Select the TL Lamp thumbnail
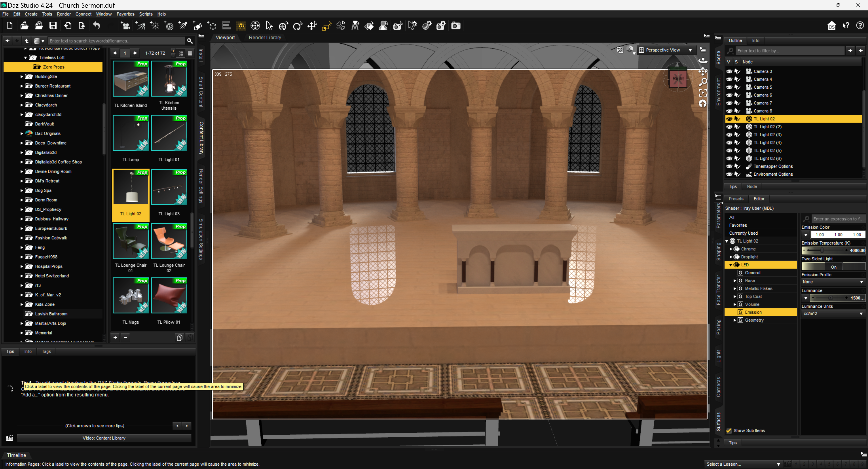 [131, 133]
